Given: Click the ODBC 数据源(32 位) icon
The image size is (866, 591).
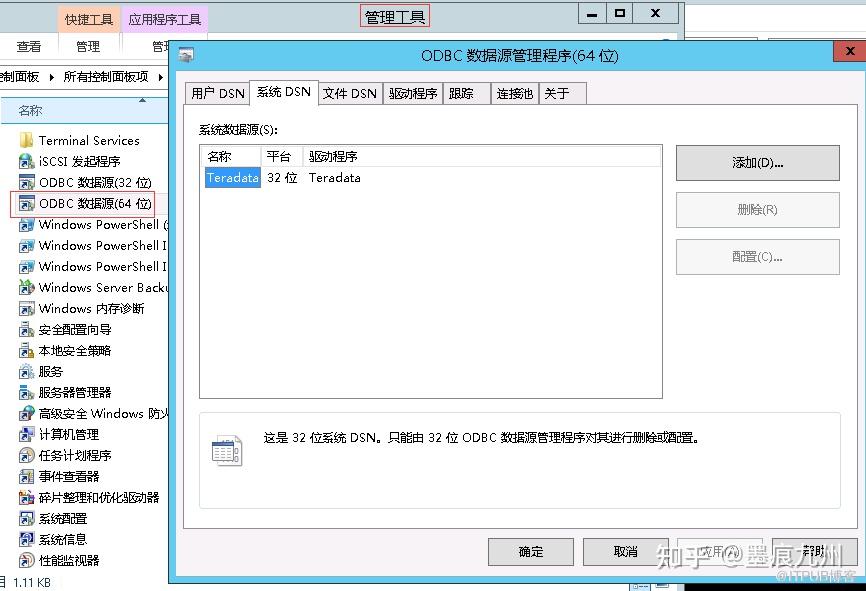Looking at the screenshot, I should click(26, 182).
